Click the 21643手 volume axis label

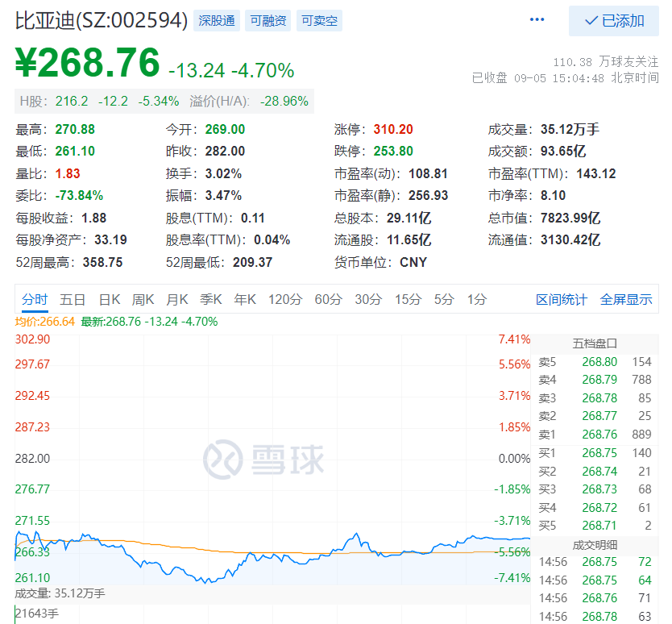pyautogui.click(x=37, y=614)
